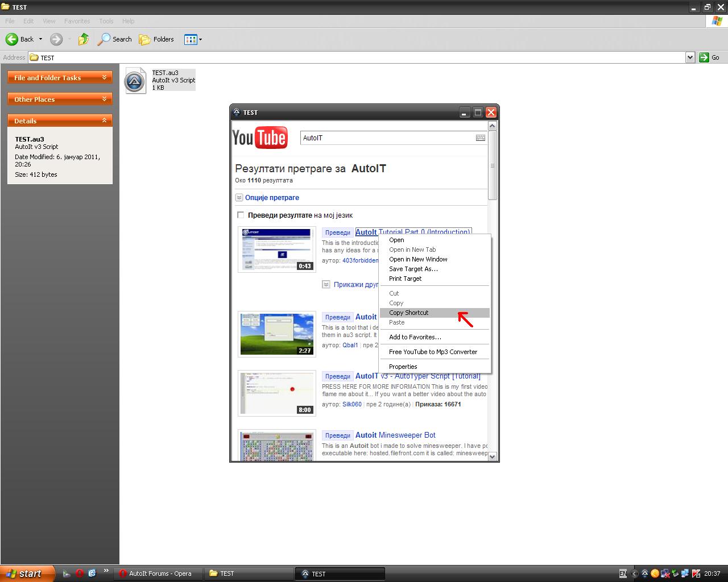Expand the Other Places panel
728x582 pixels.
104,99
